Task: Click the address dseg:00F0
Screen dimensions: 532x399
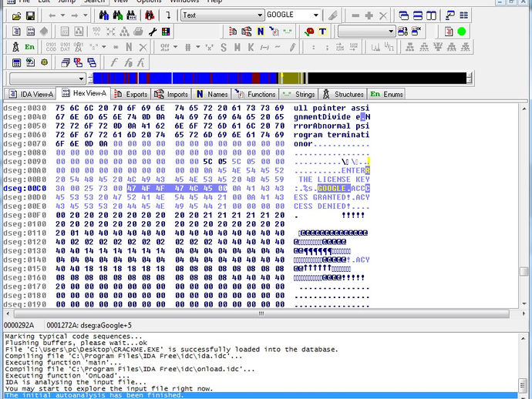Action: coord(25,215)
